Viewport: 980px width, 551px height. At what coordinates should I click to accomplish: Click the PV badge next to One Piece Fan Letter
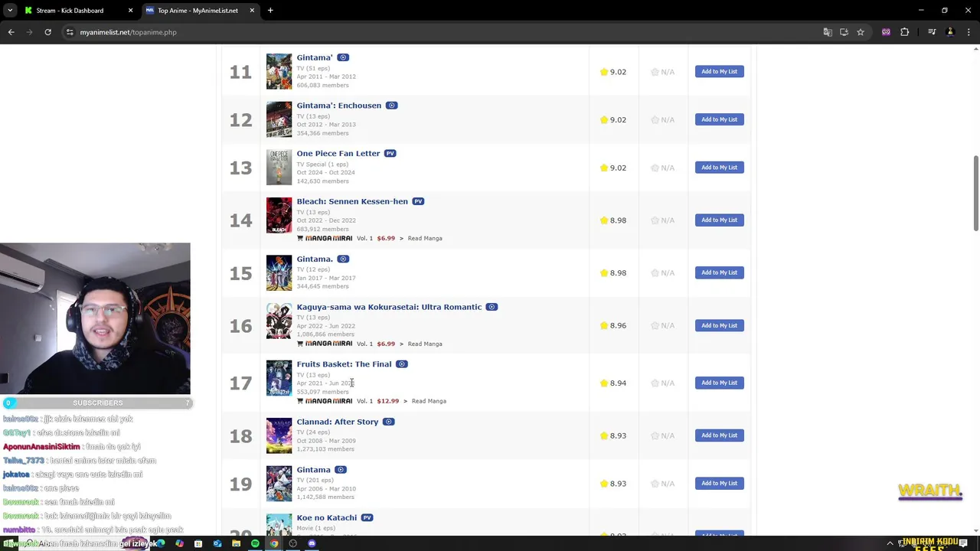coord(390,153)
